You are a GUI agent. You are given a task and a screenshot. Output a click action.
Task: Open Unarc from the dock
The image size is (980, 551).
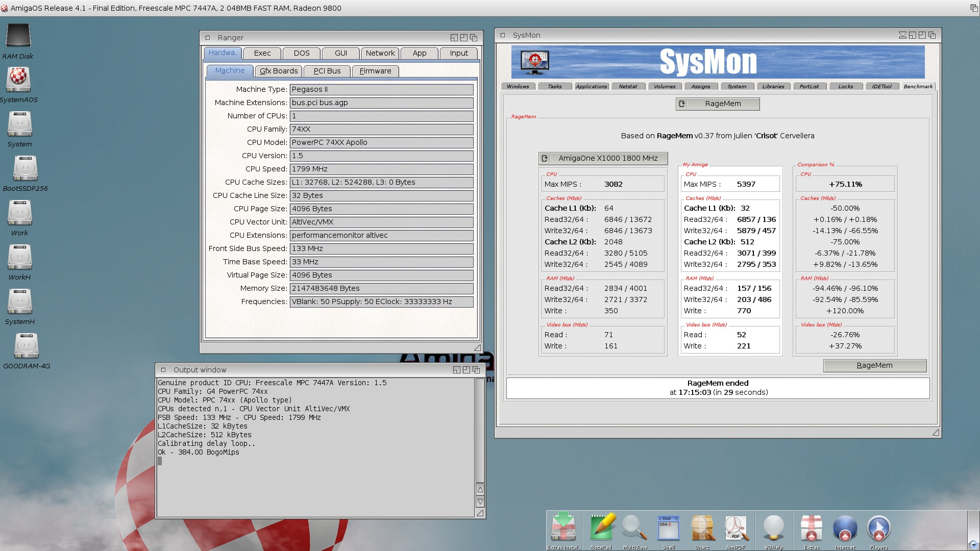[x=702, y=528]
